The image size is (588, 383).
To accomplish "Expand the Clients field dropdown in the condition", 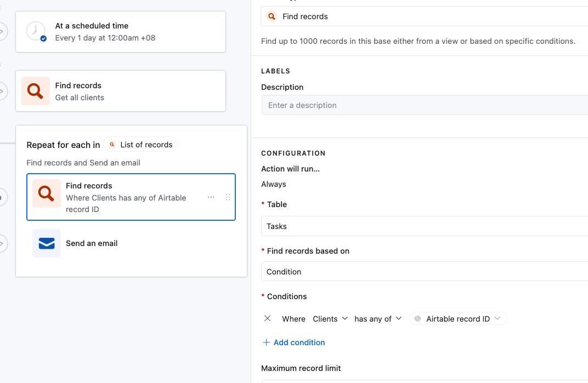I will (x=330, y=319).
